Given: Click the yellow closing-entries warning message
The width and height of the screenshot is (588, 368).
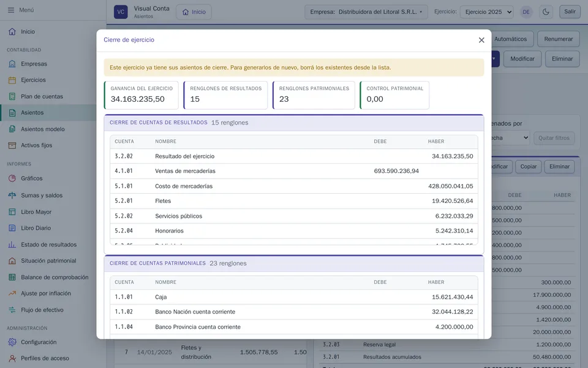Looking at the screenshot, I should [293, 67].
